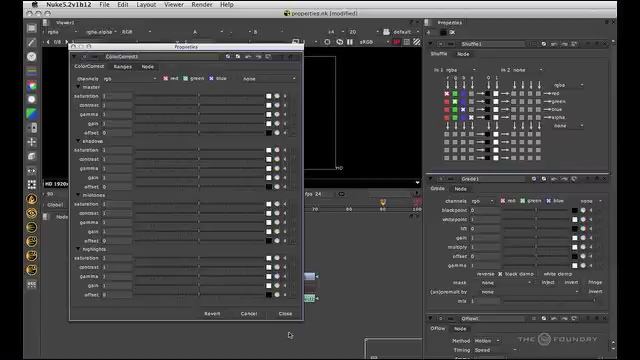Screen dimensions: 640x360
Task: Click the color wheel icon on shadows gamma row
Action: coord(277,168)
